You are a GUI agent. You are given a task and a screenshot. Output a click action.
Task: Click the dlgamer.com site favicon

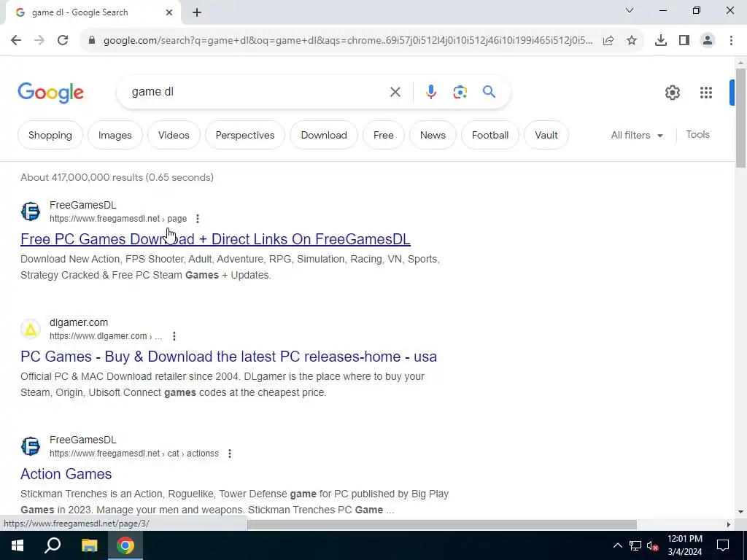31,329
